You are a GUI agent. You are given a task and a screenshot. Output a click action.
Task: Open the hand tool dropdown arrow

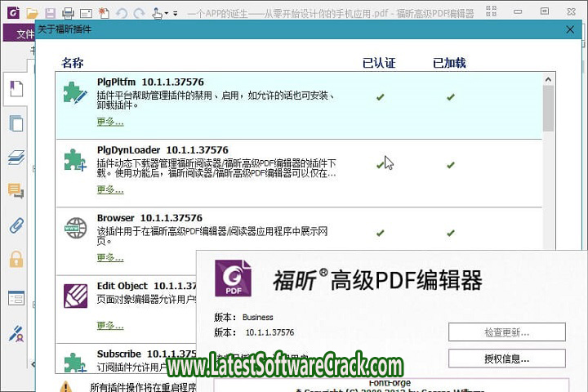click(167, 14)
